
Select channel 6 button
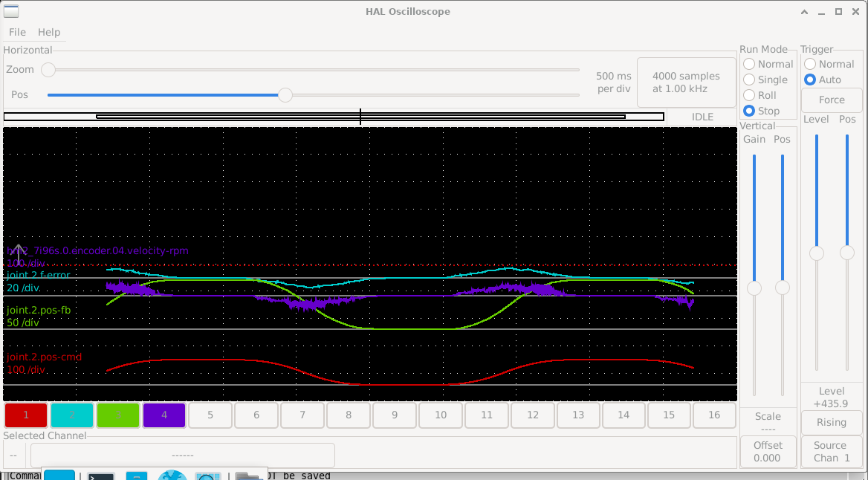point(256,415)
